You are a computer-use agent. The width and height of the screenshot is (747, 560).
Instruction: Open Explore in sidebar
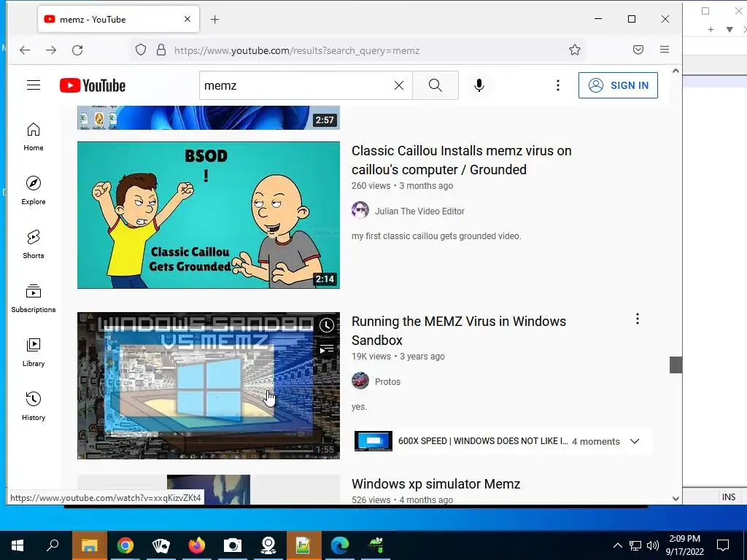(x=34, y=190)
